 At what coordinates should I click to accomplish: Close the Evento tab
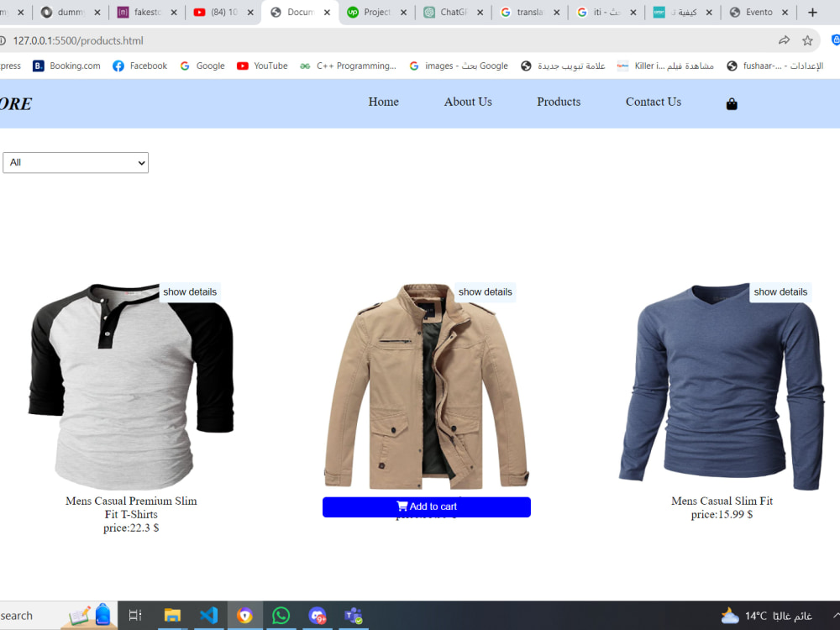click(785, 13)
